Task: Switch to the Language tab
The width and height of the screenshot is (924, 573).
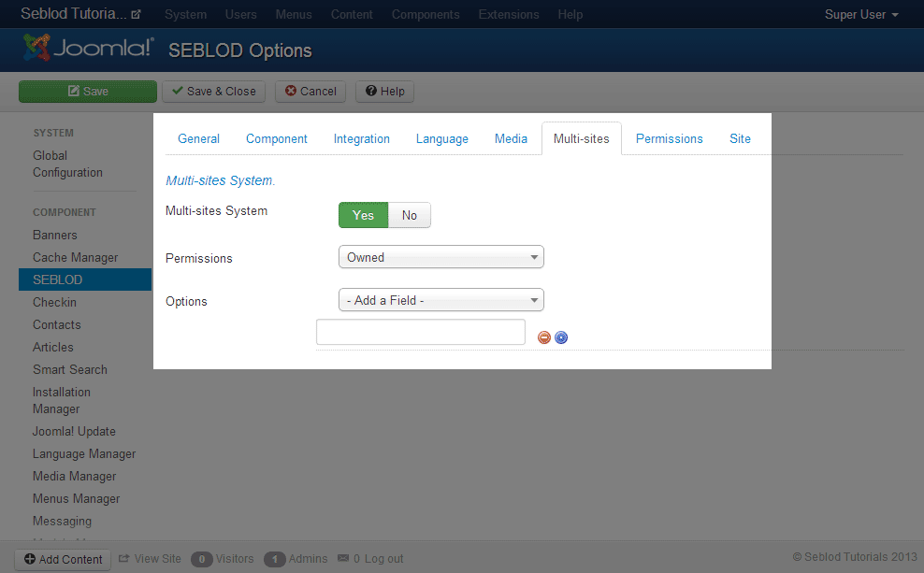Action: point(442,139)
